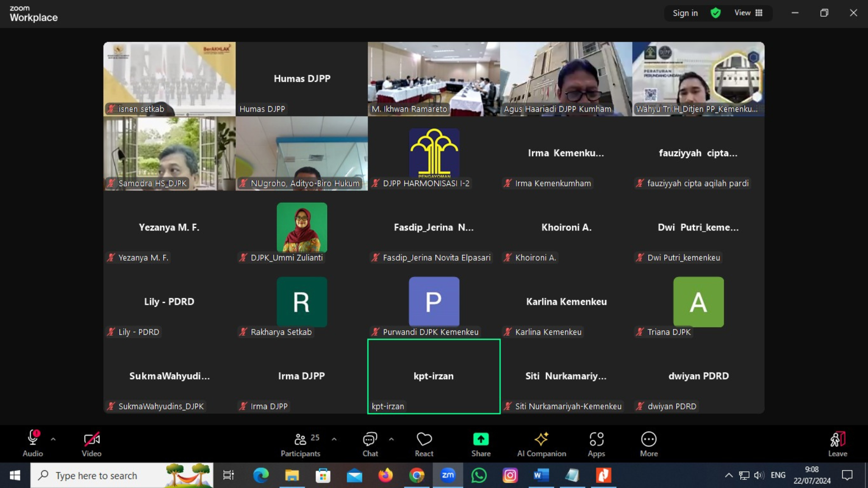Viewport: 868px width, 488px height.
Task: Click the Humas DJPP name label
Action: coord(262,109)
